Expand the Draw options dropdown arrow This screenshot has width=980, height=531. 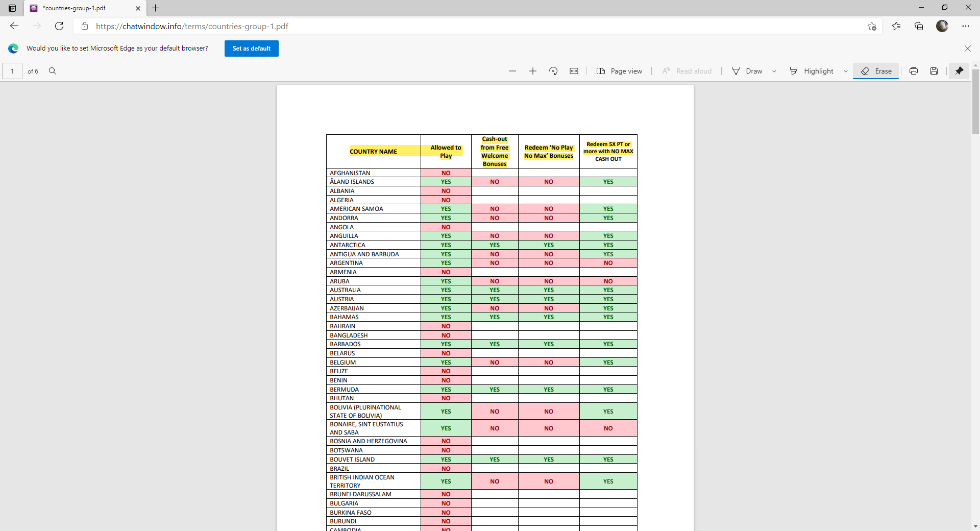point(774,71)
